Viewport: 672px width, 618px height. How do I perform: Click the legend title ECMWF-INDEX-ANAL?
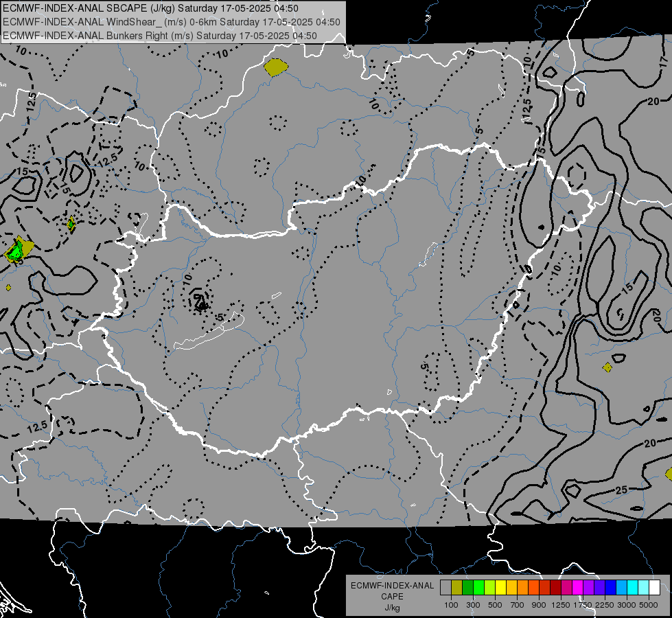(x=392, y=586)
